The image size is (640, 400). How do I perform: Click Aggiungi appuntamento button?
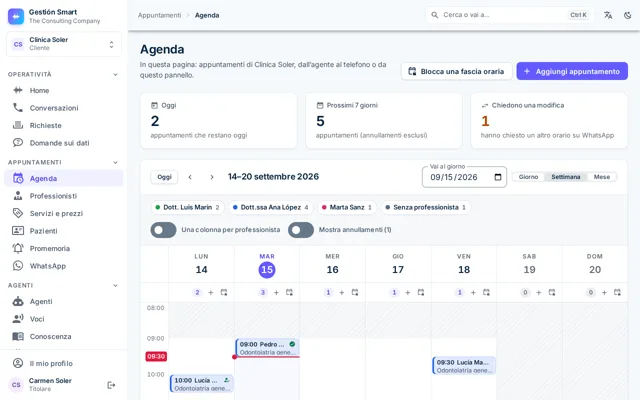pos(572,71)
